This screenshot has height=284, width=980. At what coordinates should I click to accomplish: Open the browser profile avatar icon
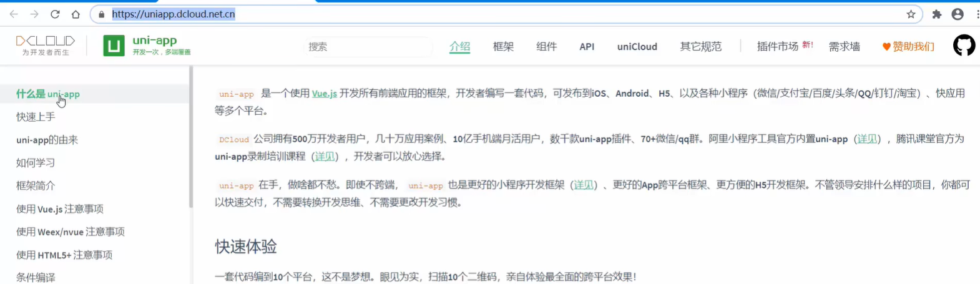958,14
